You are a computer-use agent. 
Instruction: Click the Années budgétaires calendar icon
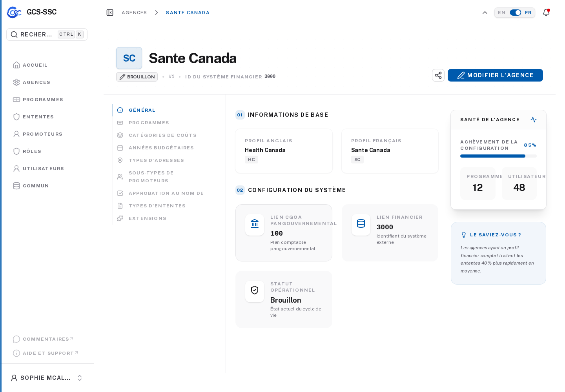pos(120,148)
